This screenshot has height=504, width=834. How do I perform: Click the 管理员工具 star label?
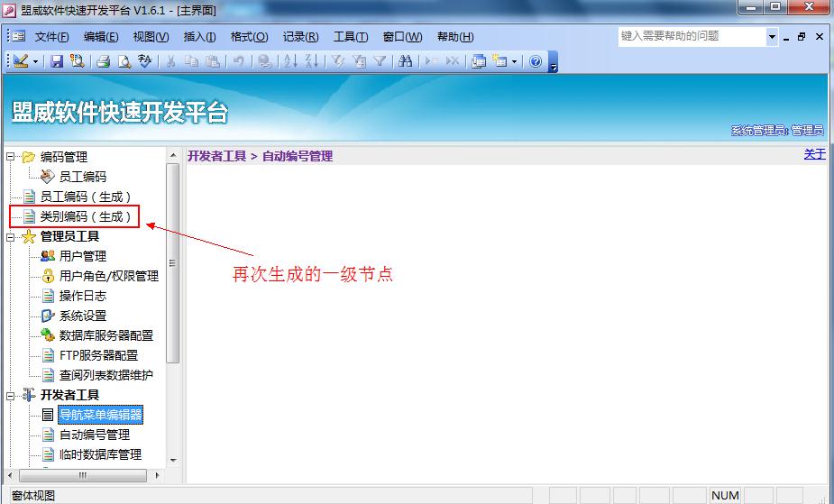[69, 236]
